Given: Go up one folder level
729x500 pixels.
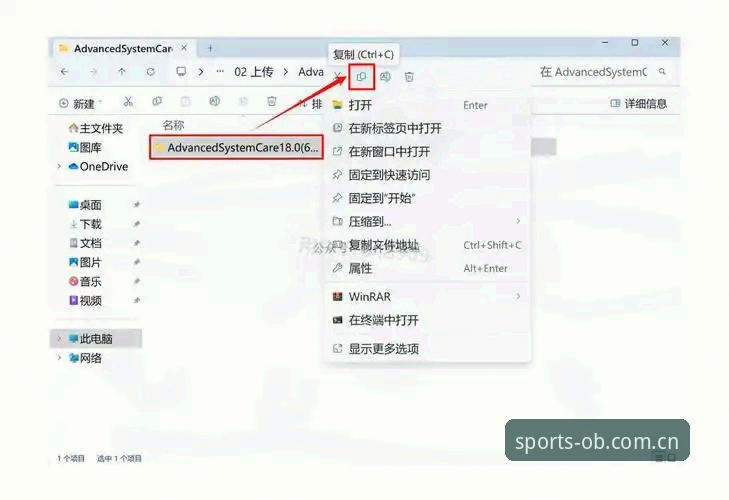Looking at the screenshot, I should 122,72.
